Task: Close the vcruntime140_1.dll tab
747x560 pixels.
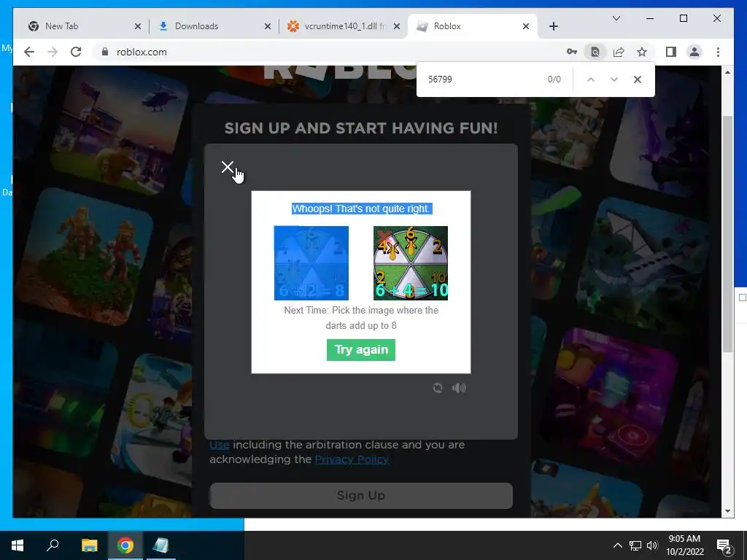Action: 396,26
